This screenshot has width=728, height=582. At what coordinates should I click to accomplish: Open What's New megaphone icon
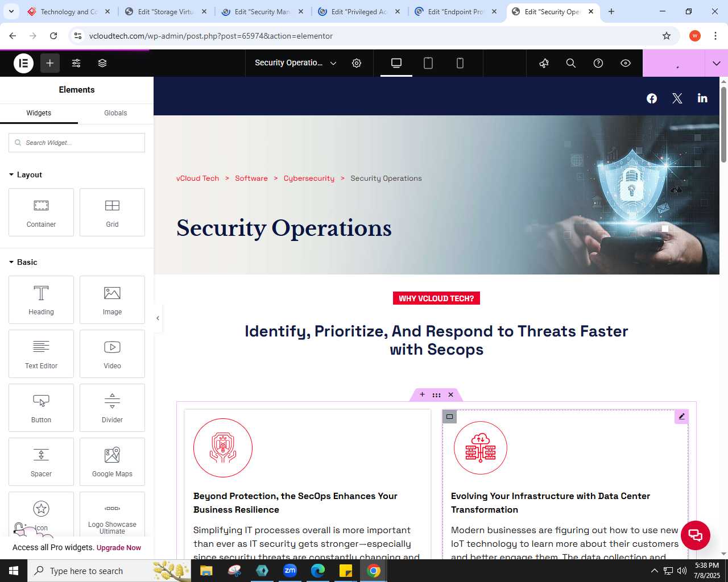(x=544, y=63)
